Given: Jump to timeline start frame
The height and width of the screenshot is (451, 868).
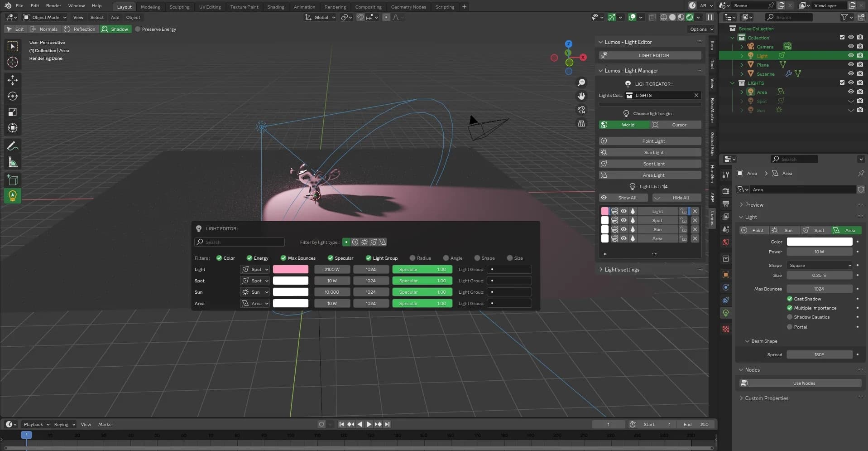Looking at the screenshot, I should [x=341, y=424].
